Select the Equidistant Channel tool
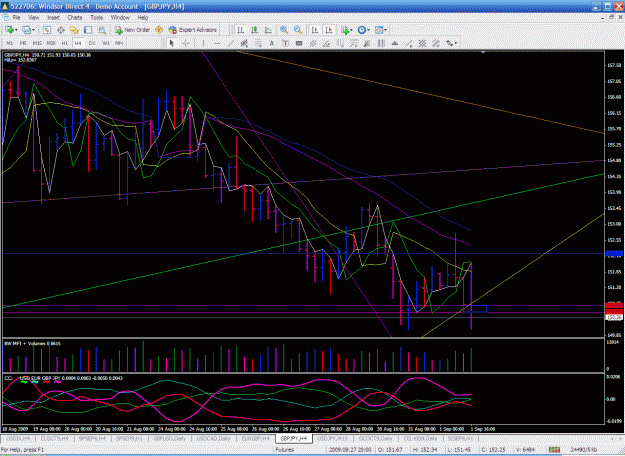 pos(244,43)
